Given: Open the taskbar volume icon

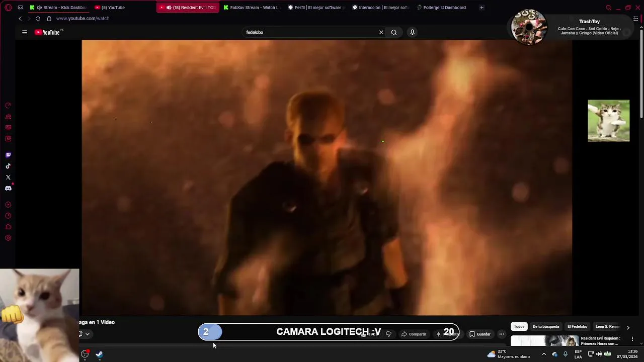Looking at the screenshot, I should [599, 354].
